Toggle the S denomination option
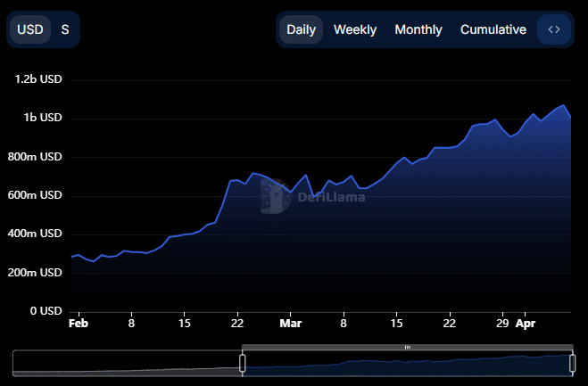 65,29
